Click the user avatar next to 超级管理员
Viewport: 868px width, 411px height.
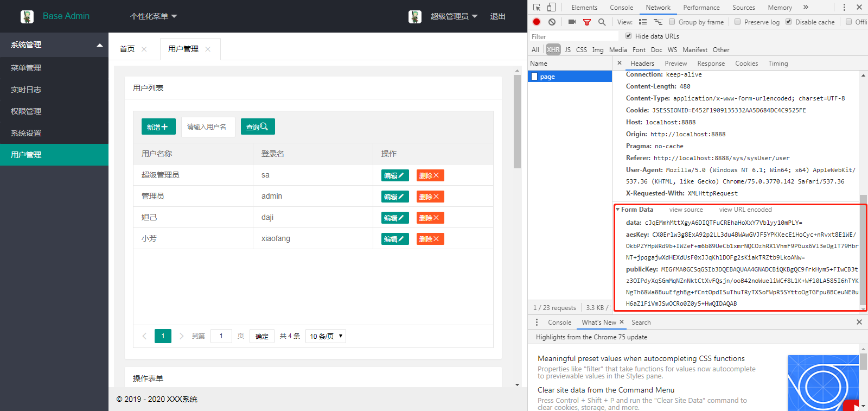click(415, 16)
